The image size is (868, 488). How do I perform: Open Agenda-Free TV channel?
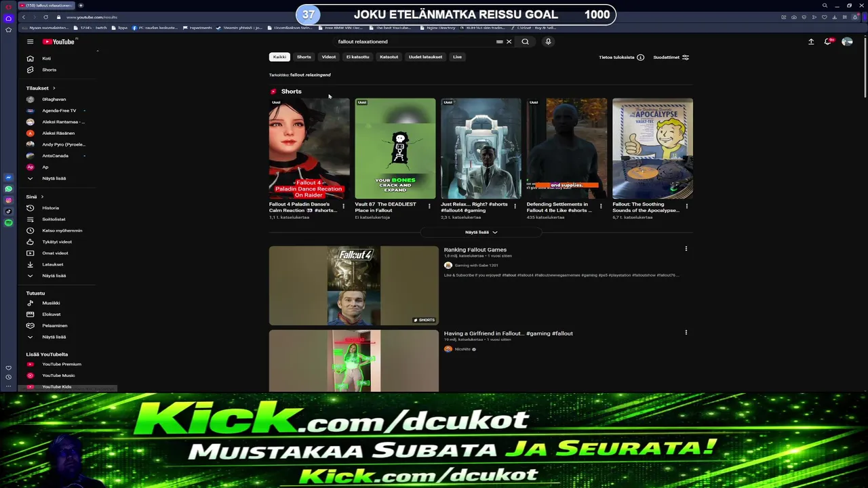click(x=58, y=110)
